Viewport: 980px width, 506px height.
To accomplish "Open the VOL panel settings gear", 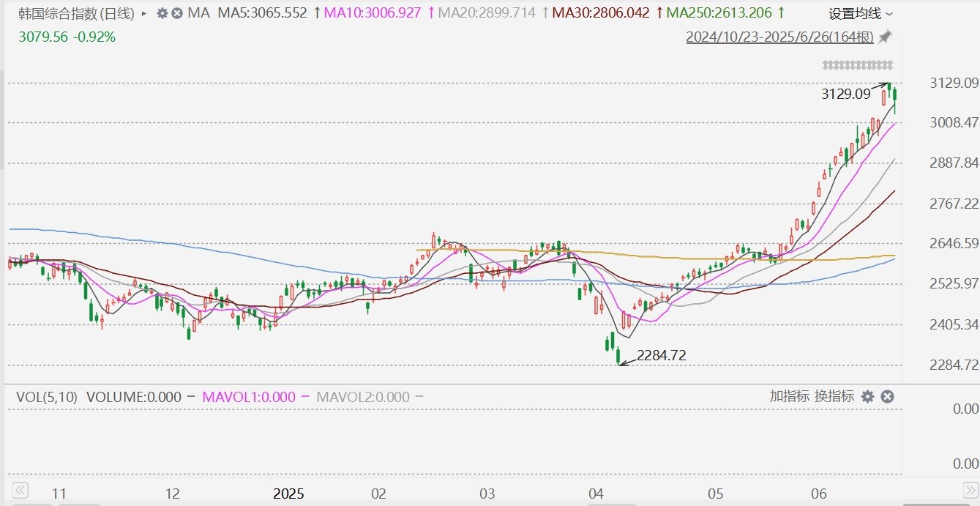I will tap(867, 396).
